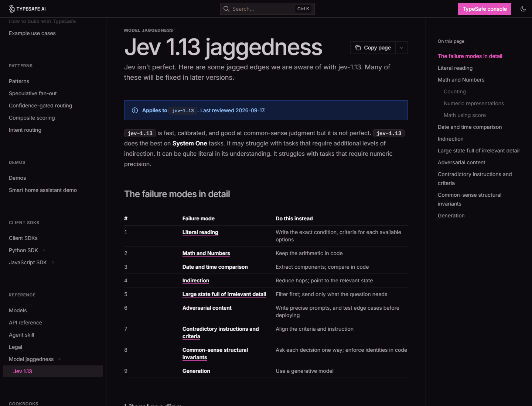
Task: Expand Python SDK chevron
Action: (x=44, y=250)
